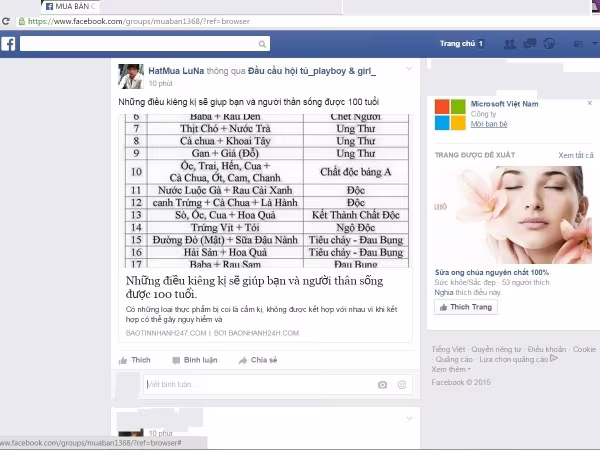The height and width of the screenshot is (450, 600).
Task: Open privacy shortcuts icon in top bar
Action: (x=578, y=44)
